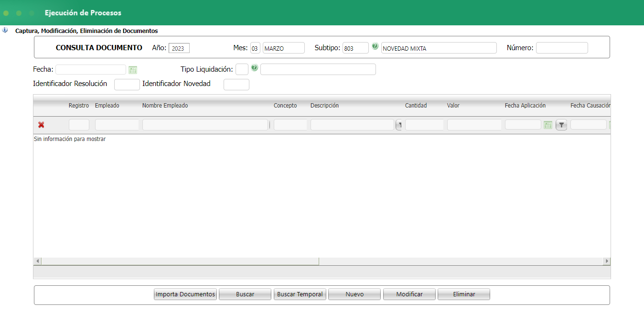Click the Nuevo button
Screen dimensions: 644x314
coord(354,294)
